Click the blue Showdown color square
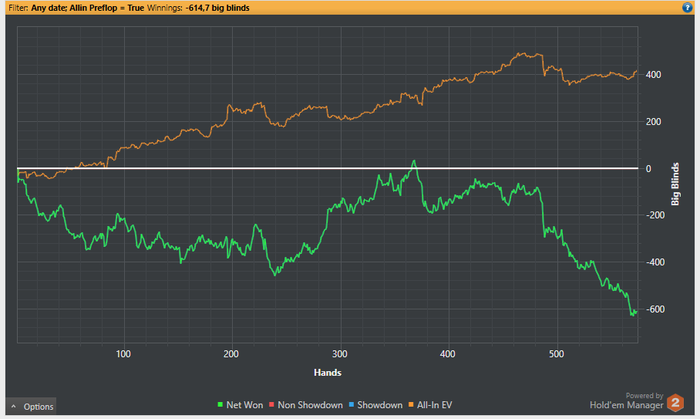 pos(351,405)
